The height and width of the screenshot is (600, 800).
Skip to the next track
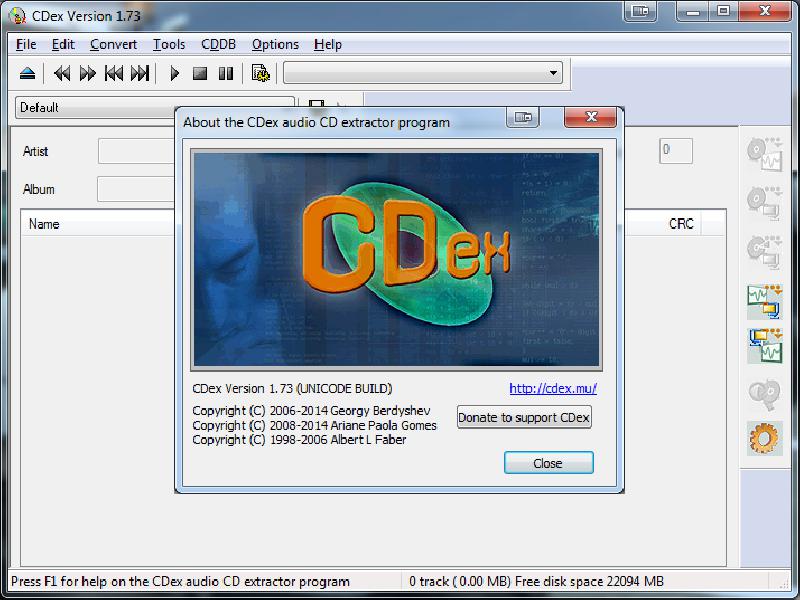(140, 73)
